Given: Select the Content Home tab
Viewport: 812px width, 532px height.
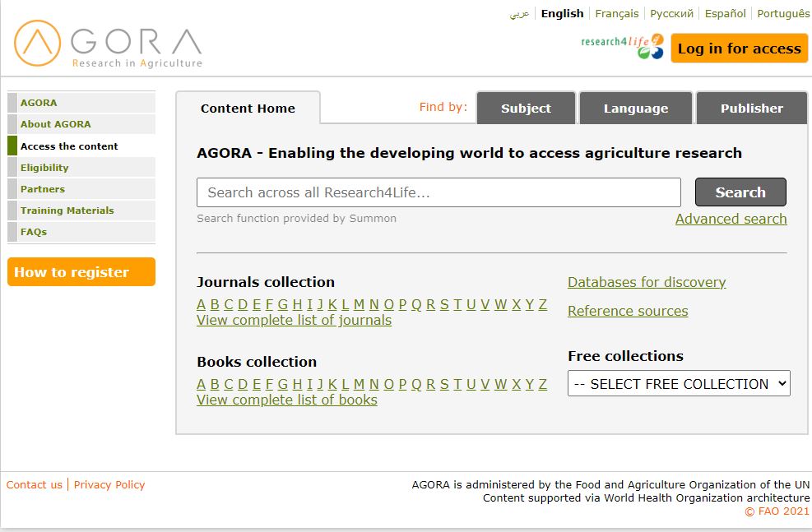Looking at the screenshot, I should (x=248, y=109).
